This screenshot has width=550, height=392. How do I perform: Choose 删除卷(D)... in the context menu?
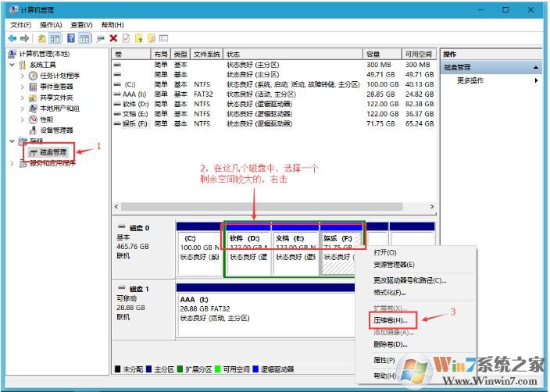[391, 344]
